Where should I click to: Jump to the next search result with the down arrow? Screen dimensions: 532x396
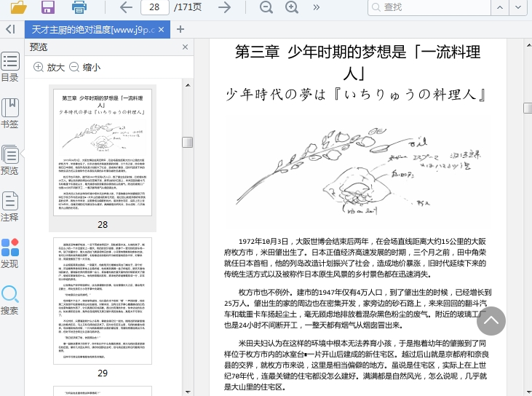(x=518, y=7)
